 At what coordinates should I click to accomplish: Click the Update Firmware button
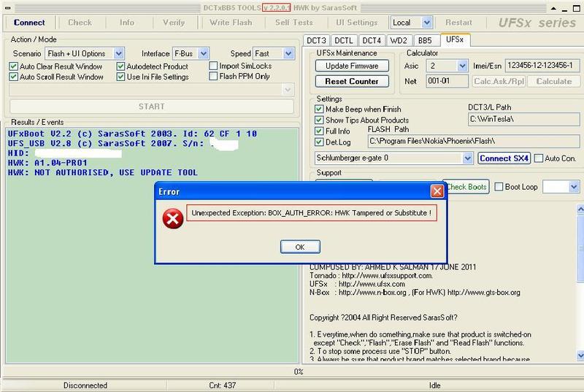coord(352,66)
